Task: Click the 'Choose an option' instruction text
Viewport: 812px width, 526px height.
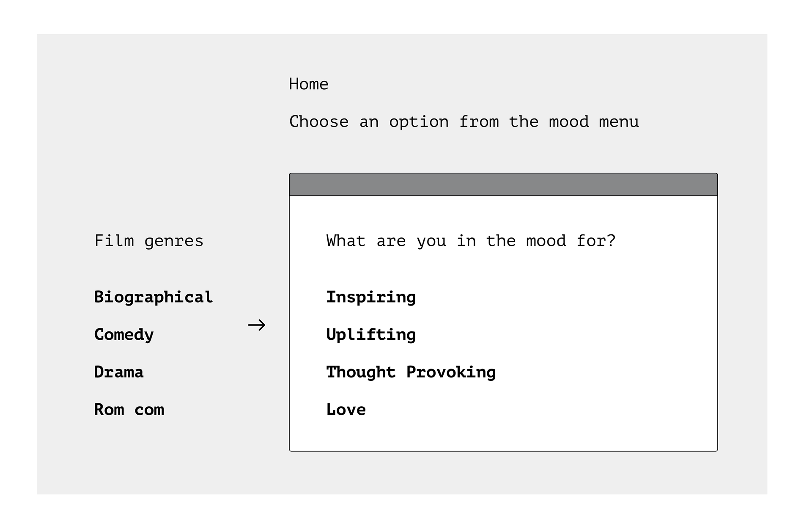Action: click(x=464, y=122)
